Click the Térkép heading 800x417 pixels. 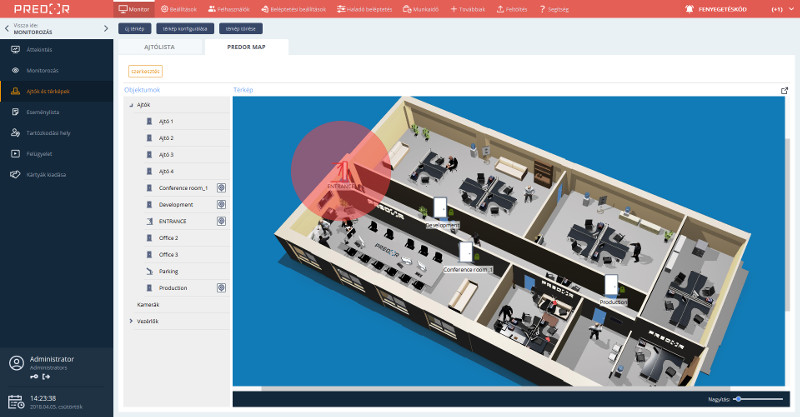pyautogui.click(x=243, y=90)
